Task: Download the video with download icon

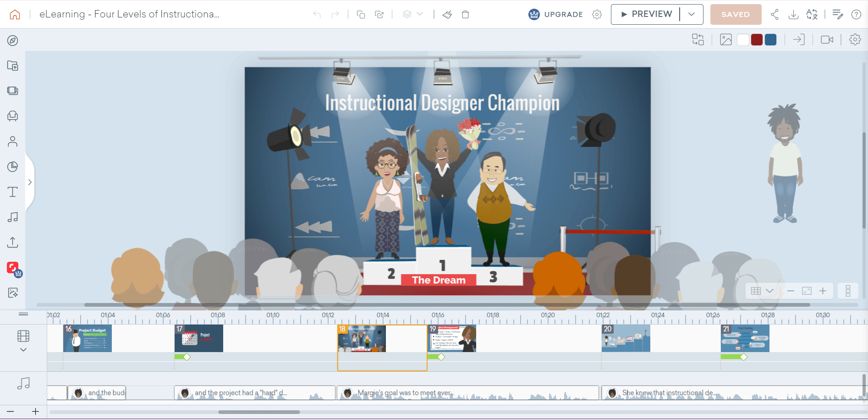Action: click(793, 14)
